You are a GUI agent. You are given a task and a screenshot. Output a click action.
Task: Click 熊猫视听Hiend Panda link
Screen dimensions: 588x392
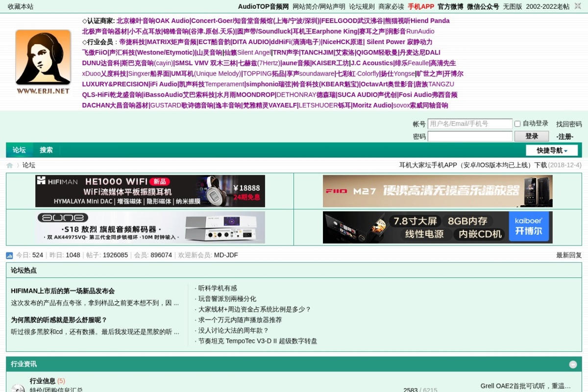pos(417,21)
